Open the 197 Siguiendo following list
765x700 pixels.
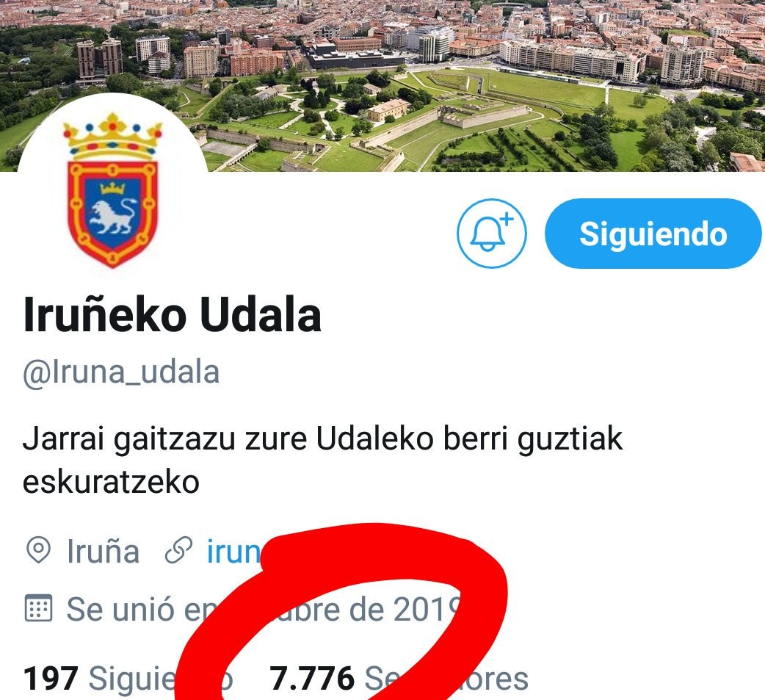(128, 679)
